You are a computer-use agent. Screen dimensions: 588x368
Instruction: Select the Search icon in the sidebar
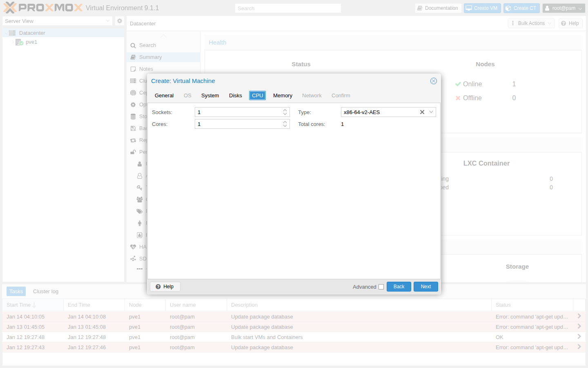point(133,45)
